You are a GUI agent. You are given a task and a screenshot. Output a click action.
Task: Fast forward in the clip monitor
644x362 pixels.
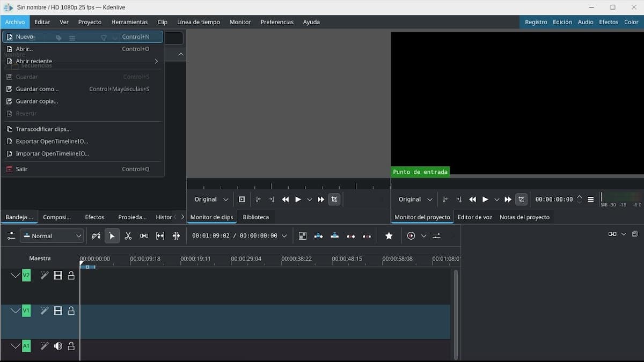click(321, 200)
